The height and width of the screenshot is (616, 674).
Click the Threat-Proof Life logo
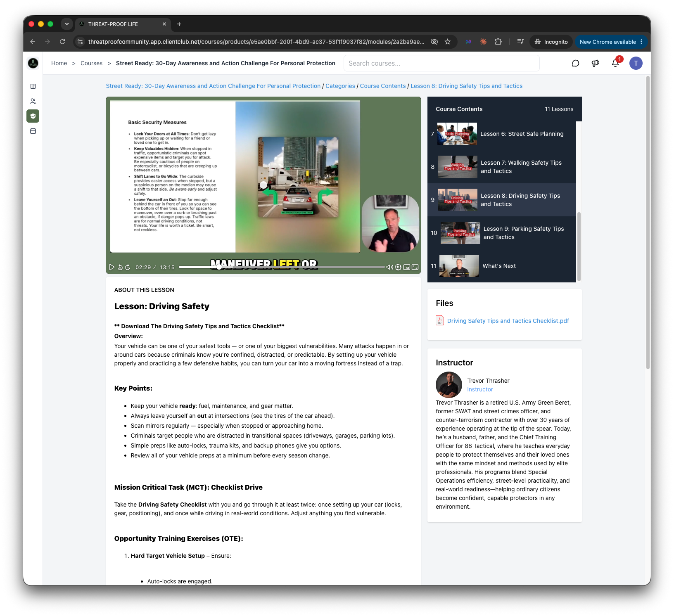point(33,63)
